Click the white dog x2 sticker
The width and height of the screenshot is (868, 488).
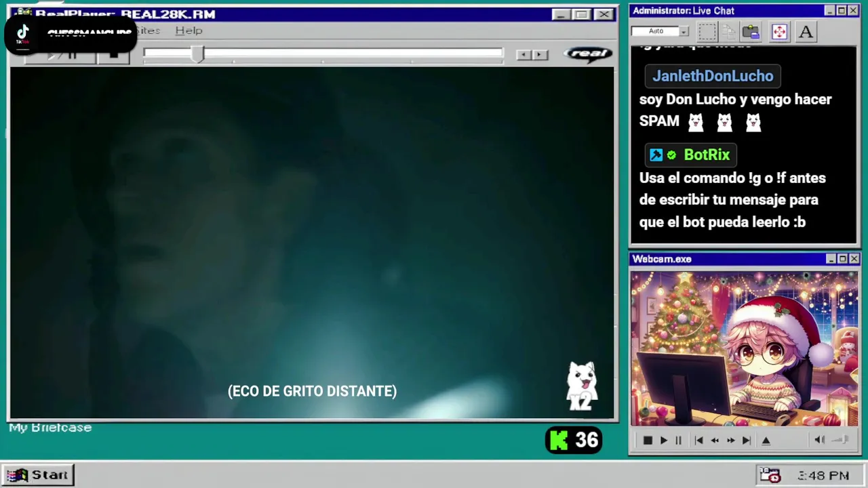pos(582,386)
